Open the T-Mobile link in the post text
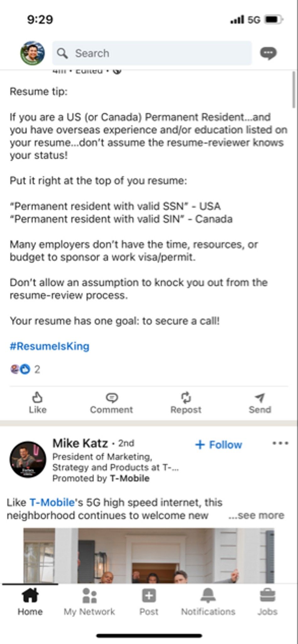This screenshot has width=298, height=644. pyautogui.click(x=52, y=502)
